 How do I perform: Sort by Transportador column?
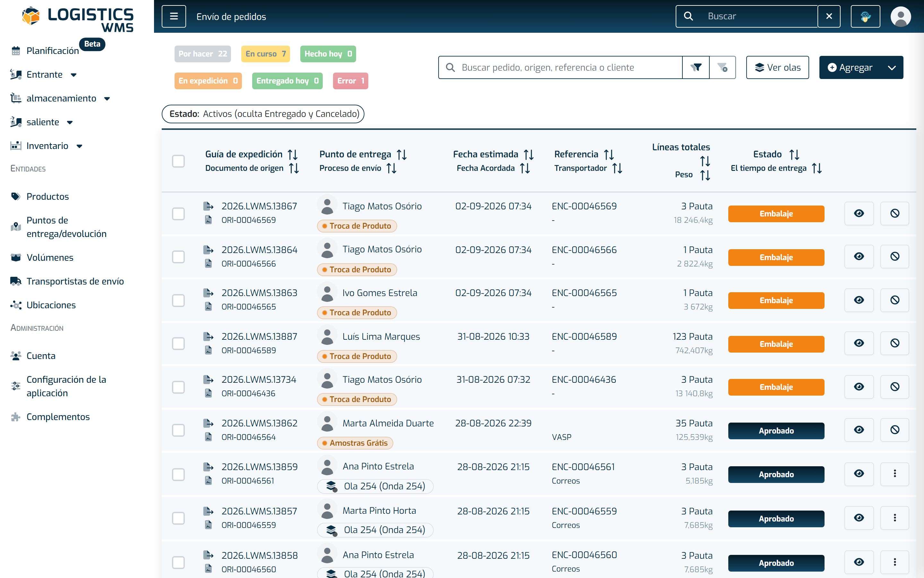tap(617, 168)
